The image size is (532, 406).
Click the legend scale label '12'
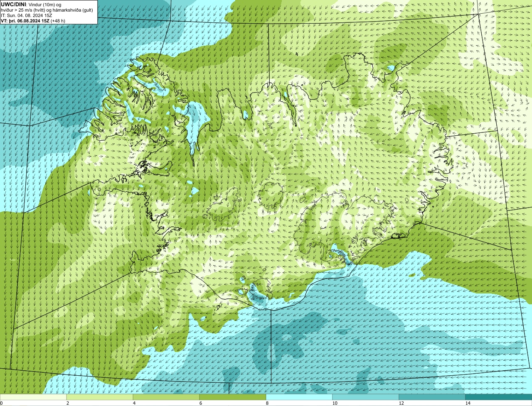(401, 403)
